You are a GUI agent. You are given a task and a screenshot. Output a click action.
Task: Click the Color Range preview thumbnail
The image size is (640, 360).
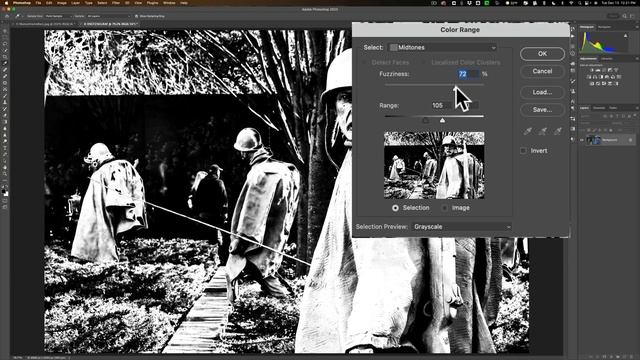point(434,165)
